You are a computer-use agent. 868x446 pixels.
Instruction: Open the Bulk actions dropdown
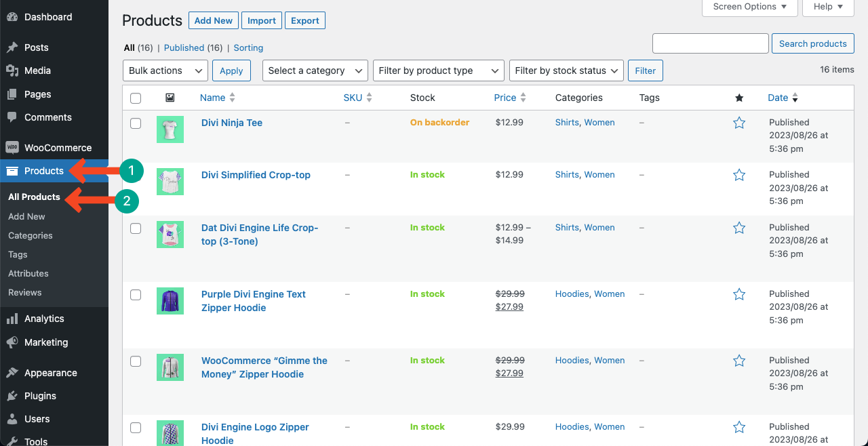[x=165, y=70]
